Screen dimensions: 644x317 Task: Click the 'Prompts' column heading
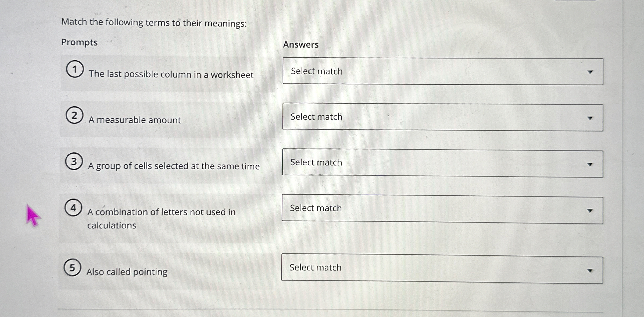click(x=79, y=42)
